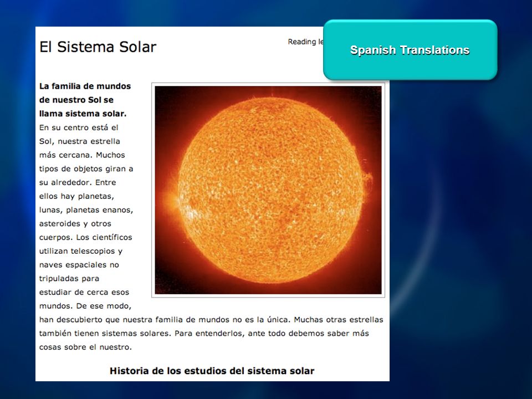This screenshot has width=532, height=399.
Task: Click the "El Sistema Solar" title
Action: (98, 47)
